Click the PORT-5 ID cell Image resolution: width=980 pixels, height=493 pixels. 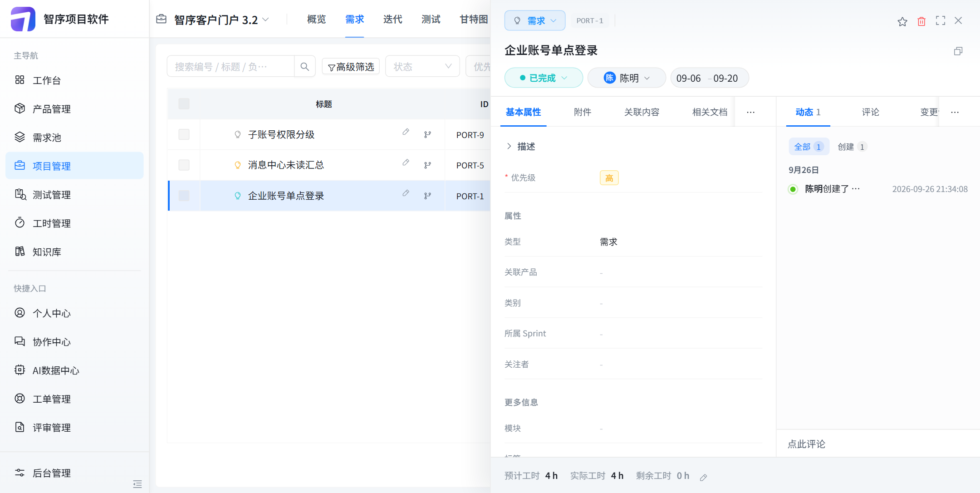pos(470,165)
